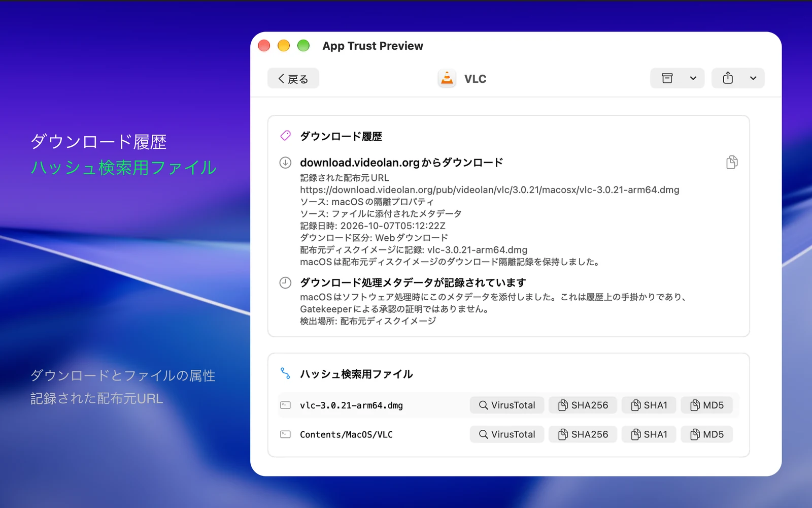Search Contents/MacOS/VLC on VirusTotal

click(x=507, y=434)
